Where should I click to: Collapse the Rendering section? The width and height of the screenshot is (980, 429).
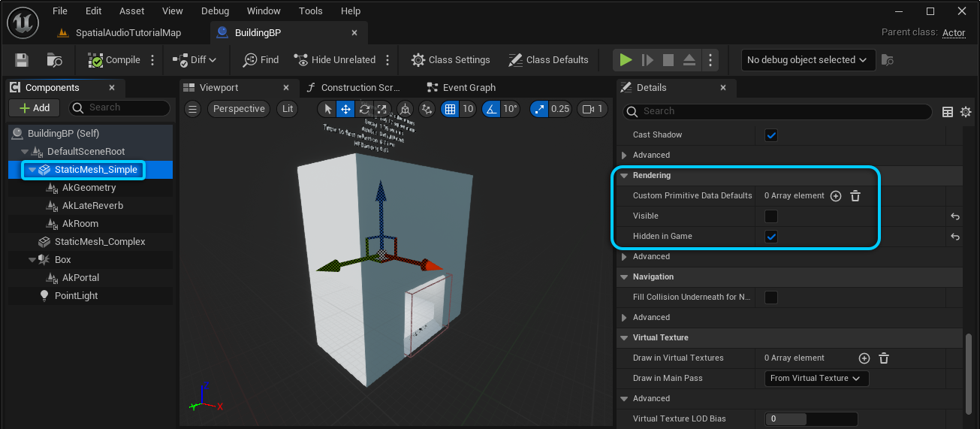624,176
